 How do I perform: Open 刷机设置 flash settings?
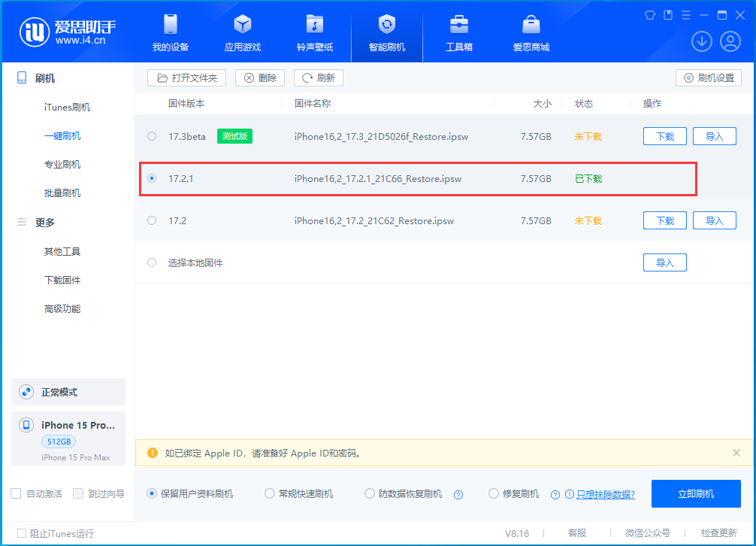[708, 77]
